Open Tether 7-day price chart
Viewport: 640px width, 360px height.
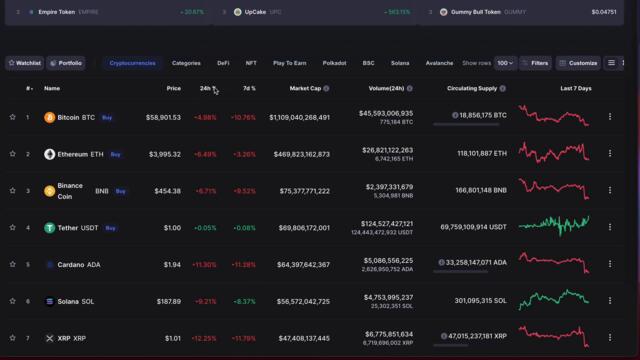pyautogui.click(x=553, y=226)
